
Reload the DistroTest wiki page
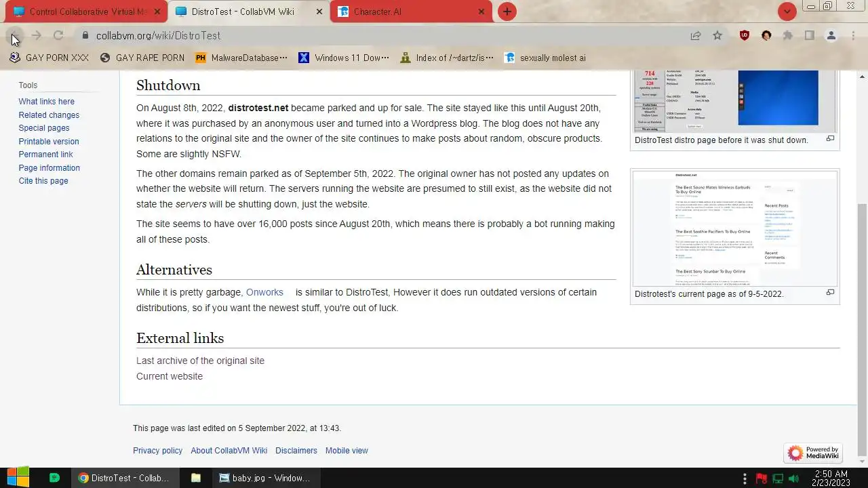click(x=58, y=35)
